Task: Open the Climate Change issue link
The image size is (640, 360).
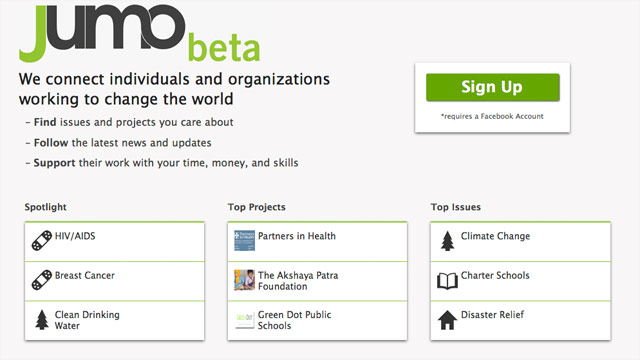Action: coord(496,236)
